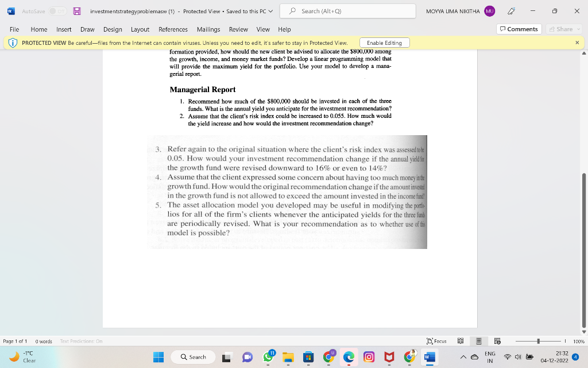
Task: Open the Share pane
Action: point(562,29)
